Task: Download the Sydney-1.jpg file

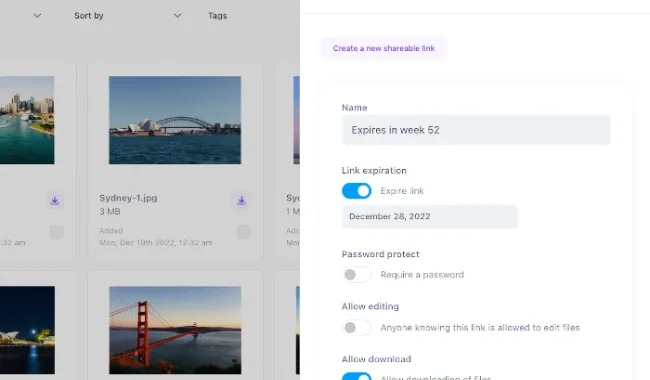Action: (242, 201)
